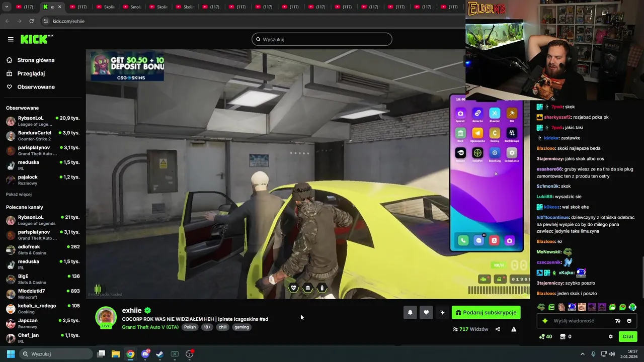
Task: Open the Chef_jan channel in sidebar
Action: tap(42, 338)
